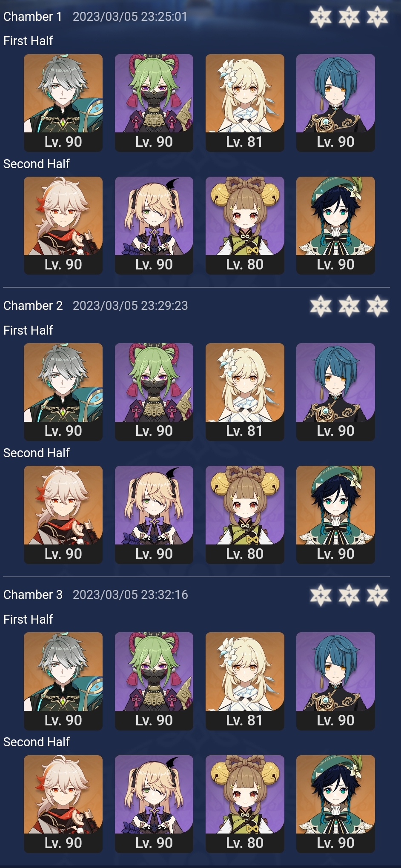Click first star icon of Chamber 1
This screenshot has height=868, width=401.
click(x=321, y=17)
